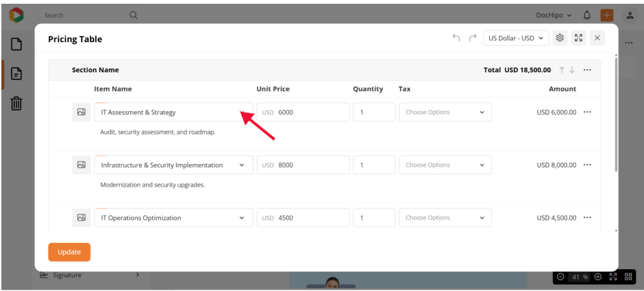
Task: Open Infrastructure & Security Implementation item dropdown
Action: [x=242, y=165]
